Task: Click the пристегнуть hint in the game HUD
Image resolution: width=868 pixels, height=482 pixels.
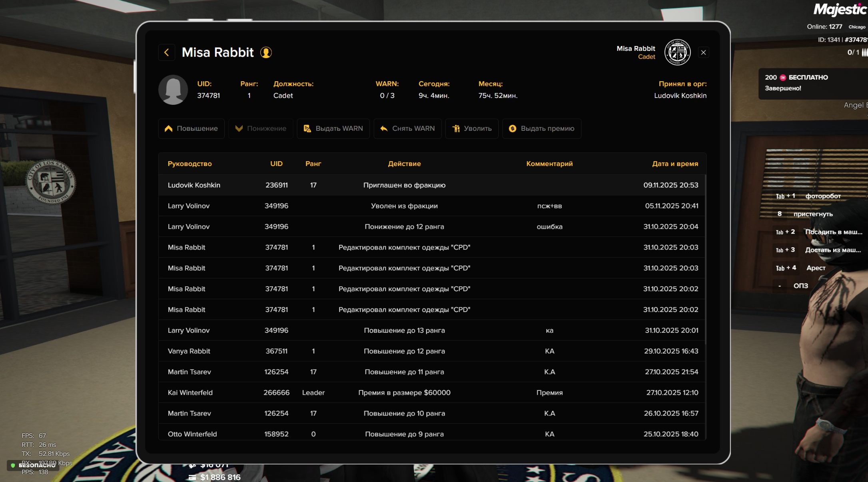Action: tap(813, 214)
